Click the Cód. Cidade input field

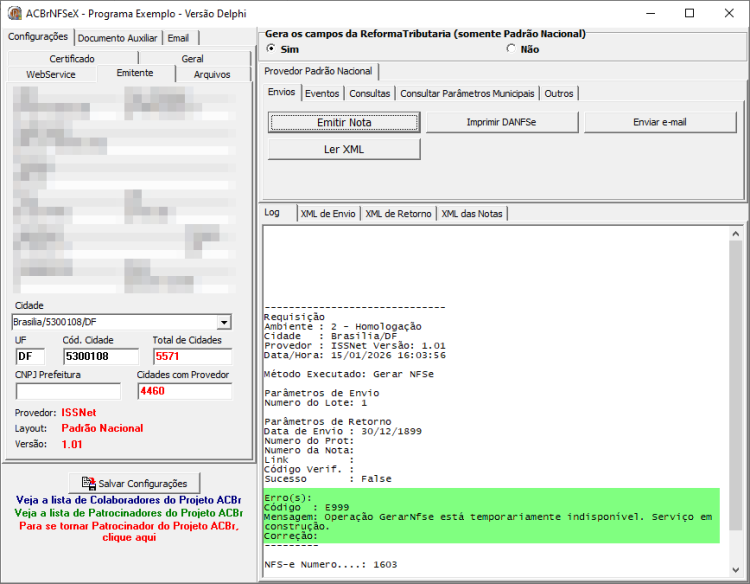101,356
